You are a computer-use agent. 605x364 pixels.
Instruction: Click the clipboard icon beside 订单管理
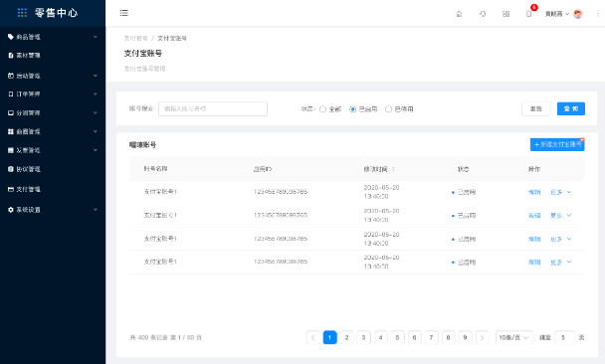[x=11, y=94]
